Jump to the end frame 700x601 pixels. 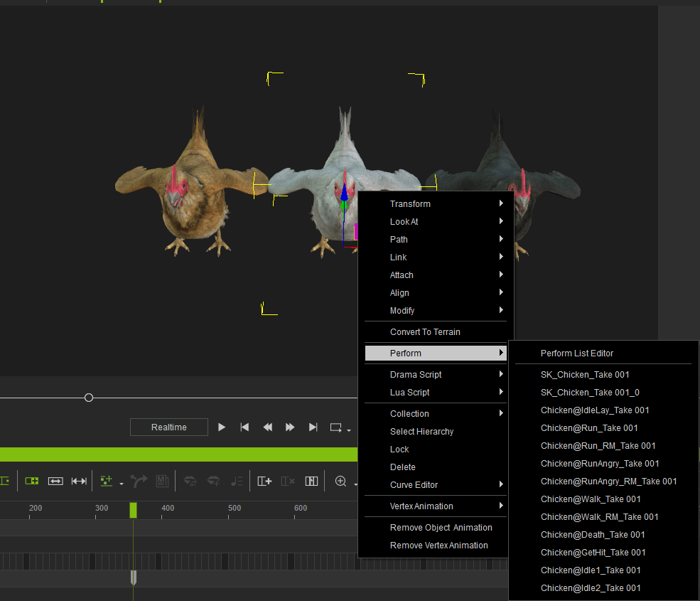point(313,427)
